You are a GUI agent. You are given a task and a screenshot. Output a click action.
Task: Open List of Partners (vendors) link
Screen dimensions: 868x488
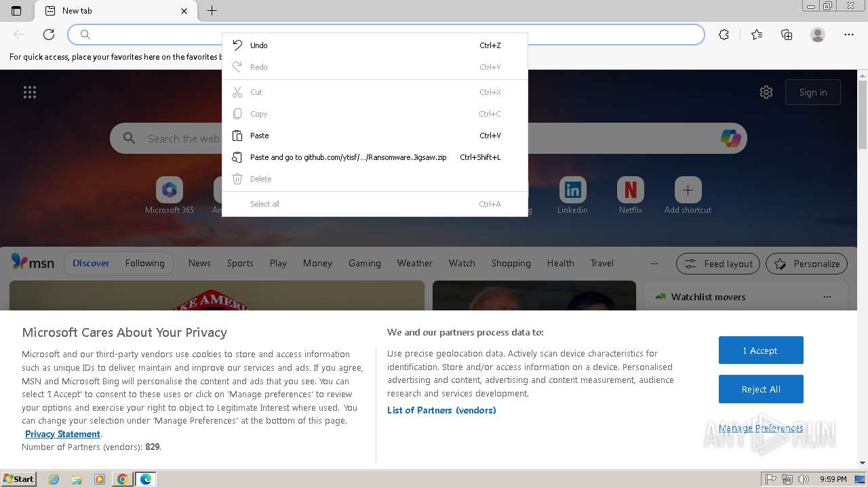pos(441,410)
